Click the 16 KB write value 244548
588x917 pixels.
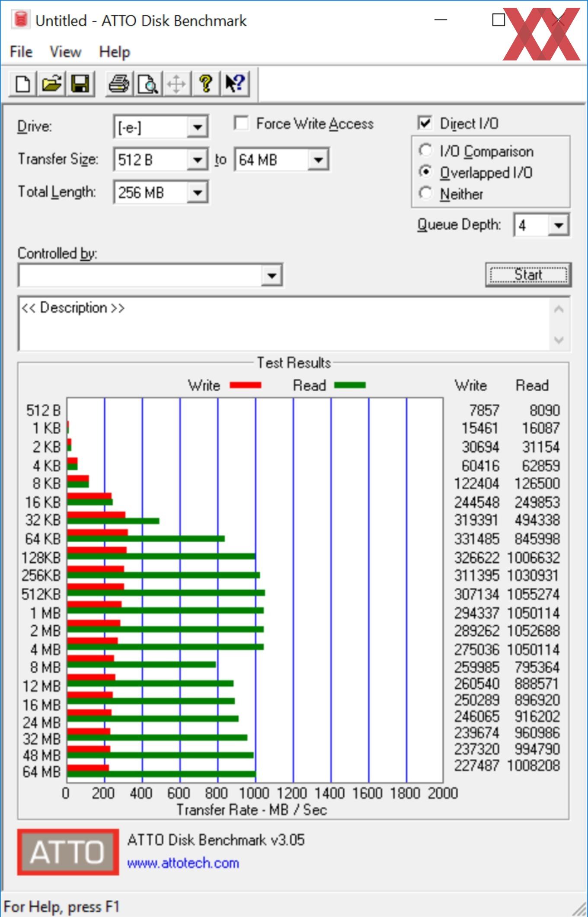pos(476,502)
